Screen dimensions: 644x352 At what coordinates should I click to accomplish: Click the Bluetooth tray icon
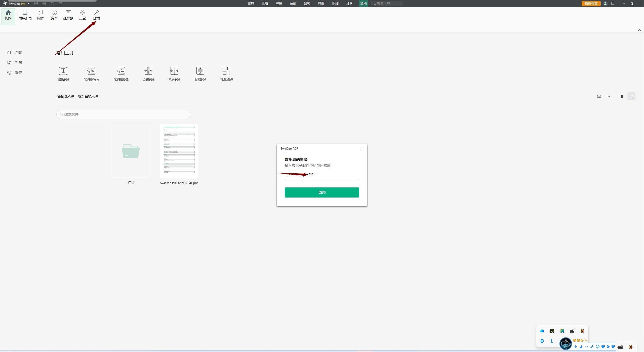coord(542,341)
